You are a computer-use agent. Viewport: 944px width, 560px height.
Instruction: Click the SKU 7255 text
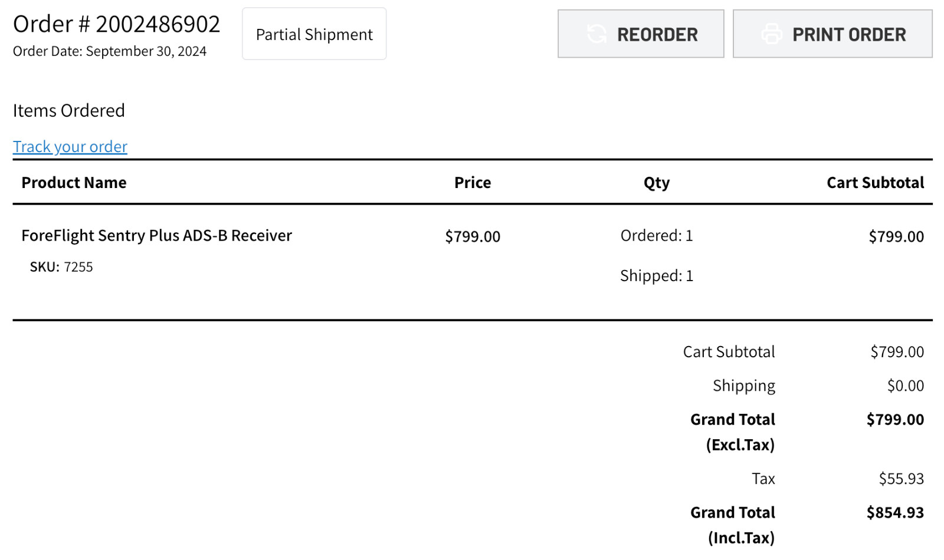[61, 267]
